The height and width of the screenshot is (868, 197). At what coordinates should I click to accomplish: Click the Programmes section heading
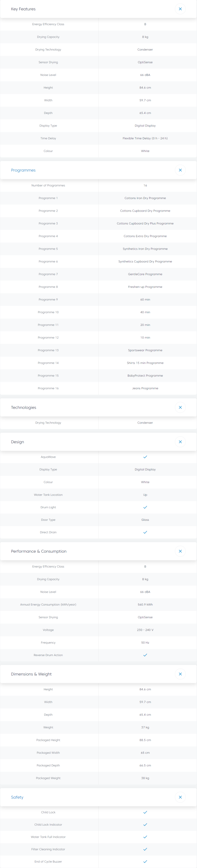23,170
